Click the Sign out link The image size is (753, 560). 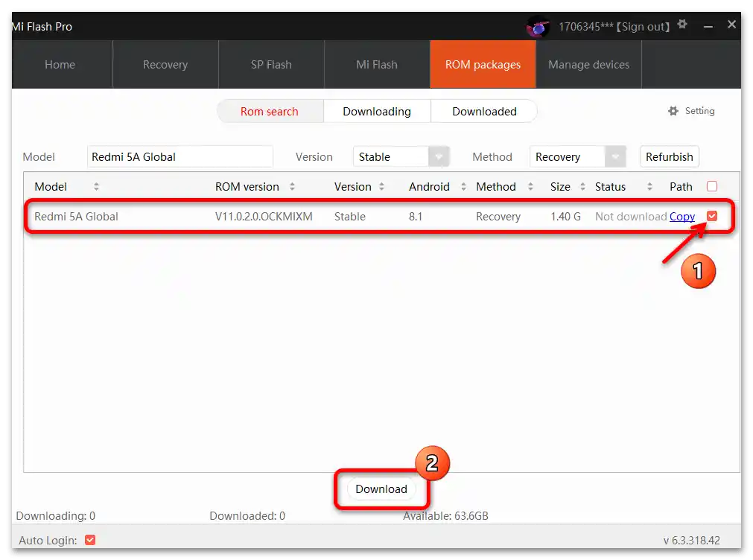(643, 26)
